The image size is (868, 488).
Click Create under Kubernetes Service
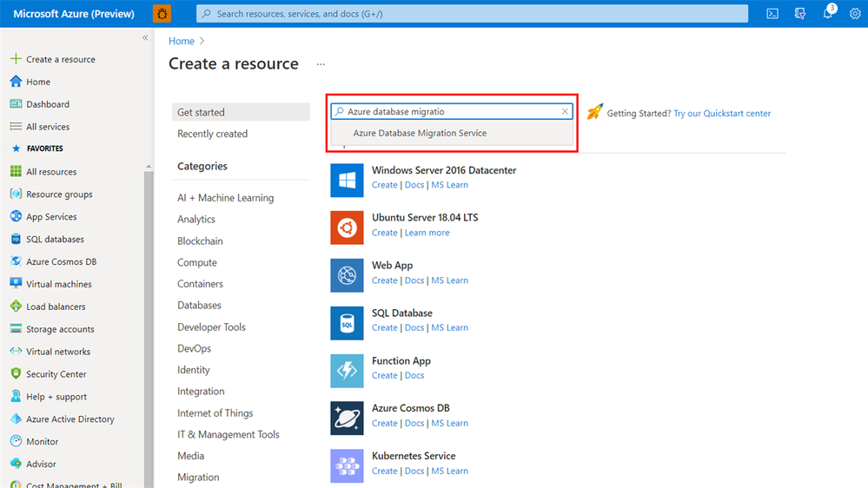(x=384, y=471)
